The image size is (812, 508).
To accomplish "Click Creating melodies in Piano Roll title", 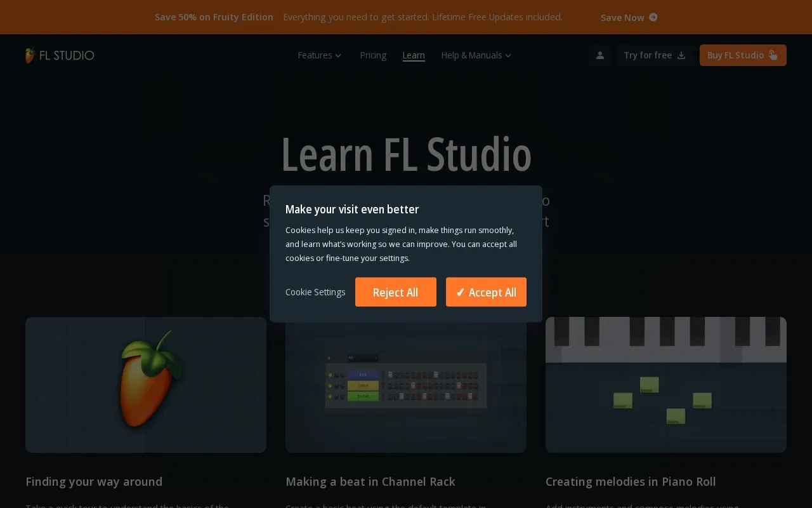I will pyautogui.click(x=631, y=482).
